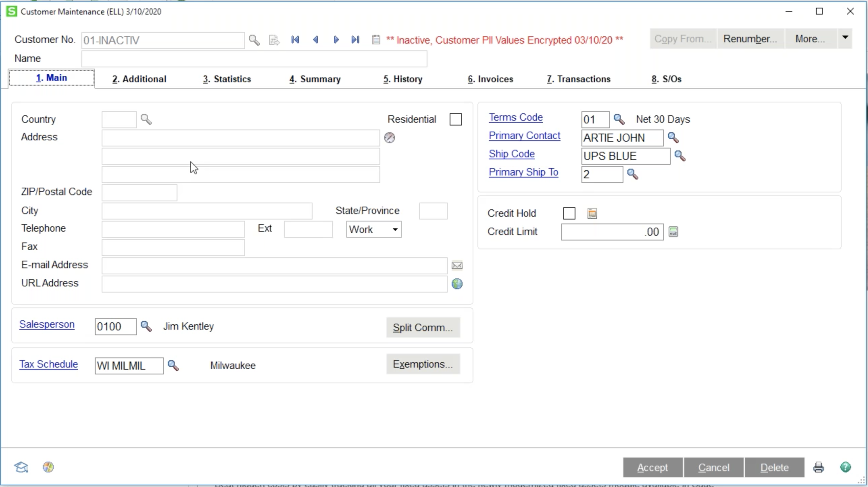Click the Exemptions... button
868x487 pixels.
point(423,364)
